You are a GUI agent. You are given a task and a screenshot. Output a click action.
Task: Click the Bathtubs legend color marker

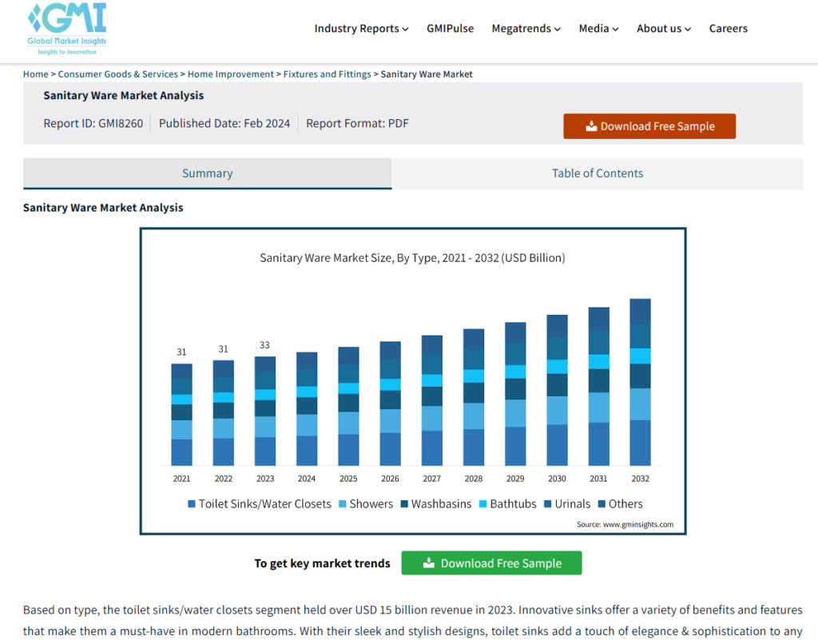pos(482,504)
